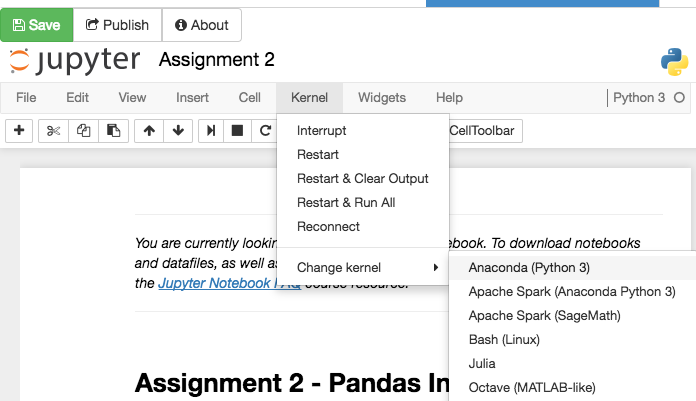696x401 pixels.
Task: Click the restart kernel circular arrow icon
Action: (x=265, y=131)
